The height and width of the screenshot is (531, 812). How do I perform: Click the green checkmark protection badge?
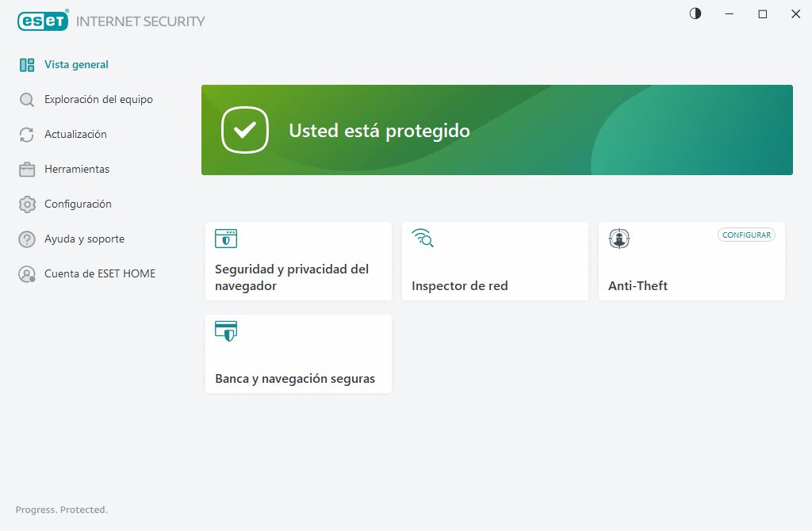click(244, 129)
